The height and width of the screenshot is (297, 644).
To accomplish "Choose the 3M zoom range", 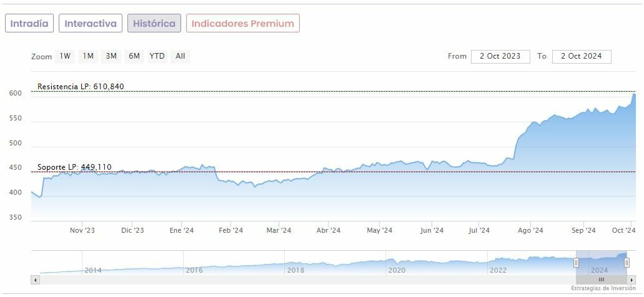I will tap(111, 56).
